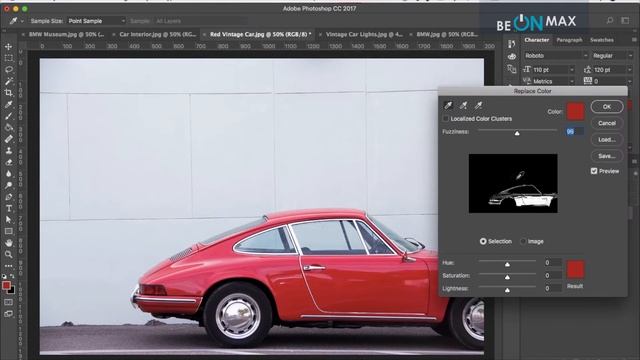Viewport: 640px width, 360px height.
Task: Open the screen mode icon at toolbar bottom
Action: click(9, 314)
